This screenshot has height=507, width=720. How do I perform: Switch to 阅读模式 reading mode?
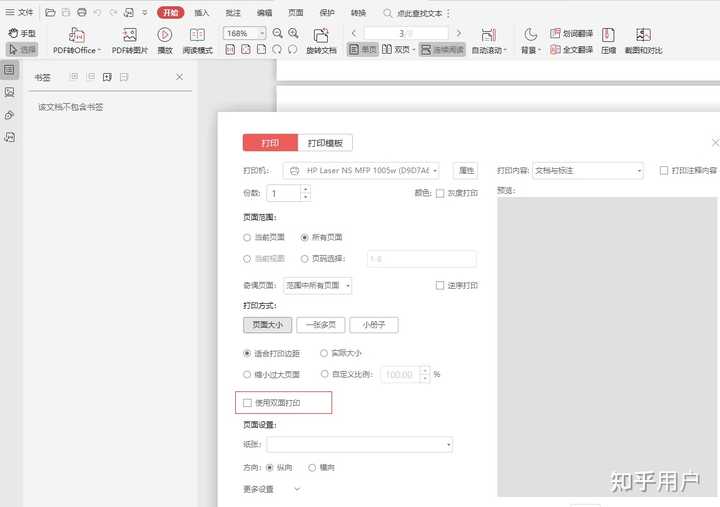197,40
